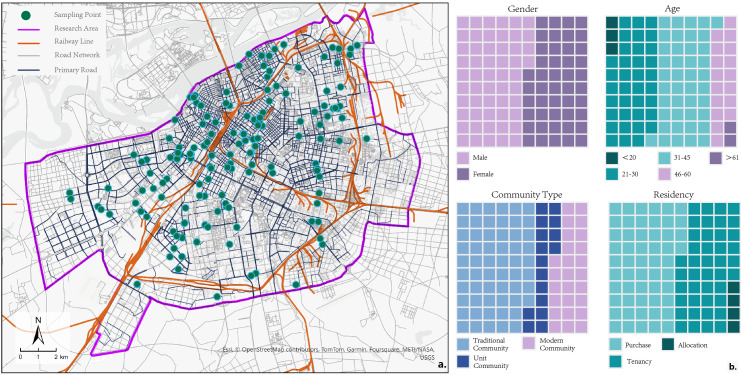Click the north arrow compass icon
This screenshot has height=375, width=741.
[x=38, y=331]
